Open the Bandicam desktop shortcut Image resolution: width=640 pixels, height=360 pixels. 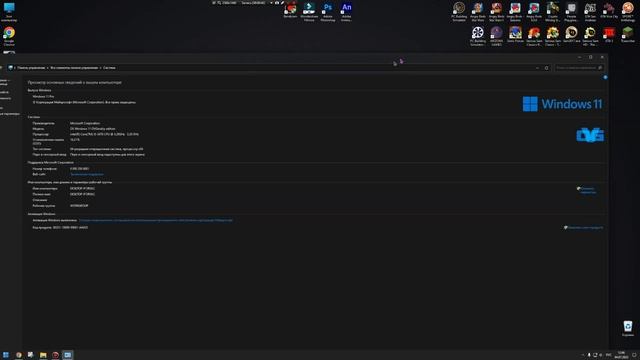click(x=291, y=11)
